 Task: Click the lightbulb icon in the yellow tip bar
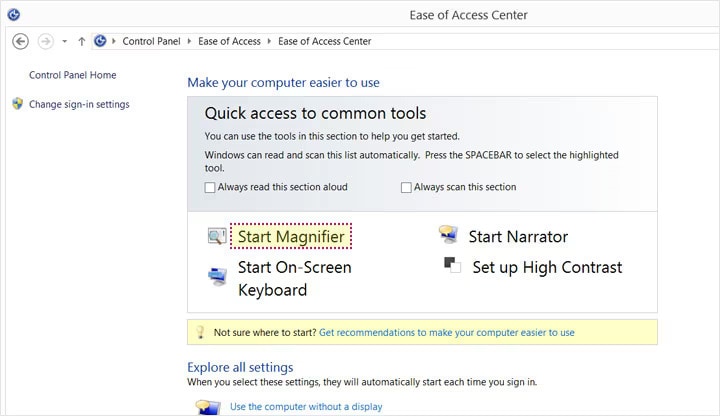(199, 332)
